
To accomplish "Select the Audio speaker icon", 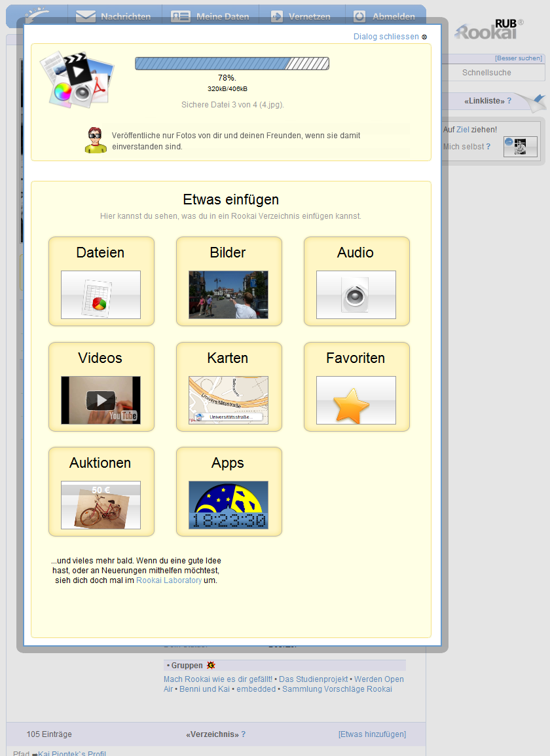I will [356, 295].
